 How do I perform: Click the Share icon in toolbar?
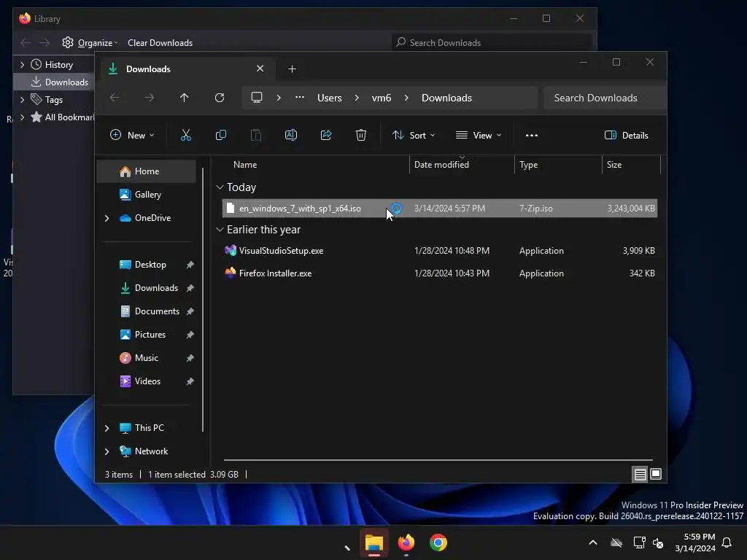click(326, 135)
